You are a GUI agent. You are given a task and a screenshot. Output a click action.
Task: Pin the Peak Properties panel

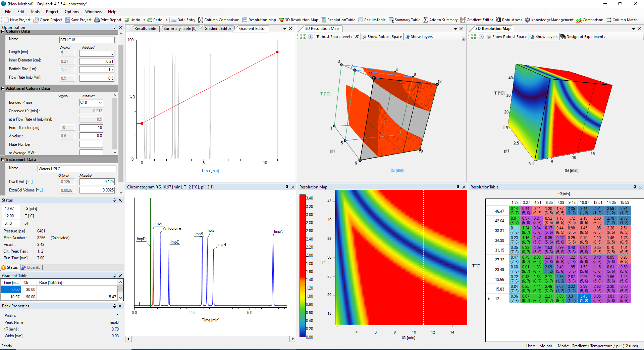(x=114, y=306)
